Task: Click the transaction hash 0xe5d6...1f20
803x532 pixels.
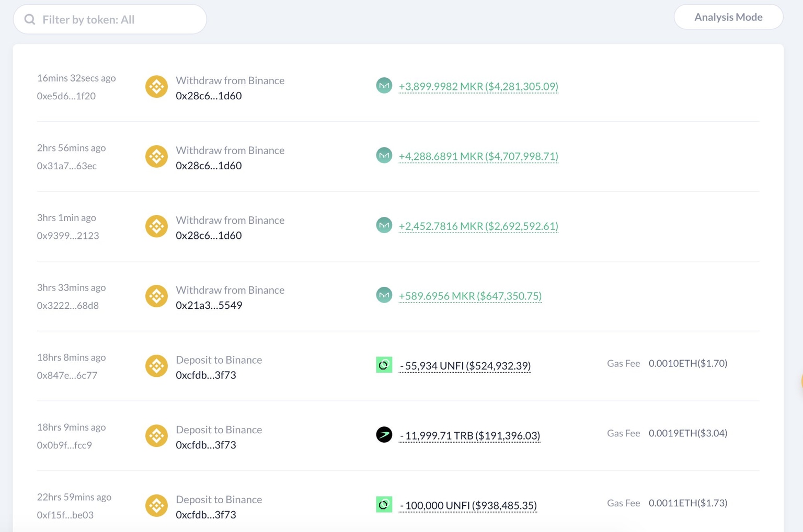Action: pos(66,96)
